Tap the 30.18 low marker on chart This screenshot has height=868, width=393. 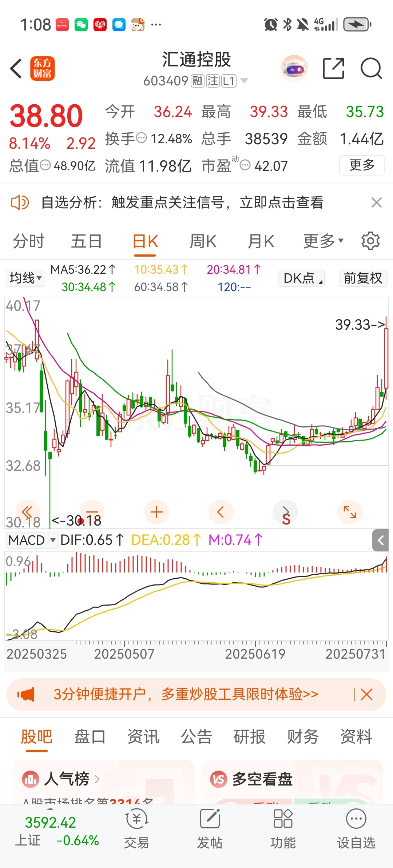tap(76, 521)
